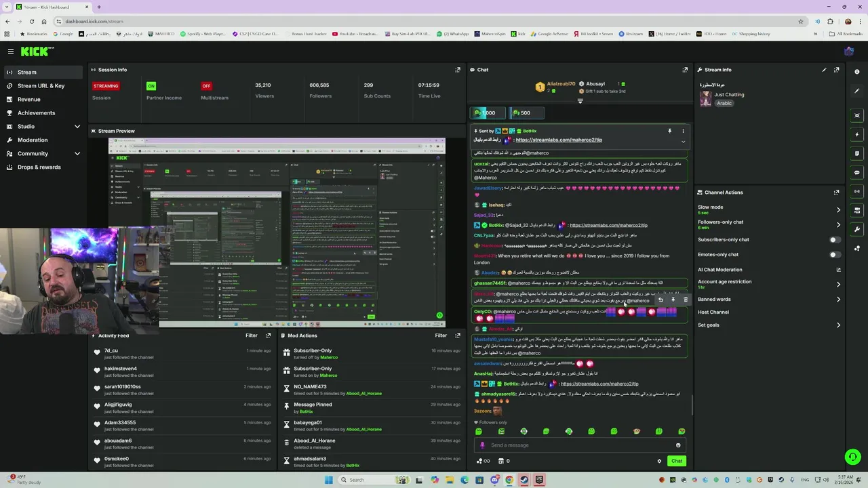Collapse the pinned message chevron
The width and height of the screenshot is (868, 488).
click(683, 142)
